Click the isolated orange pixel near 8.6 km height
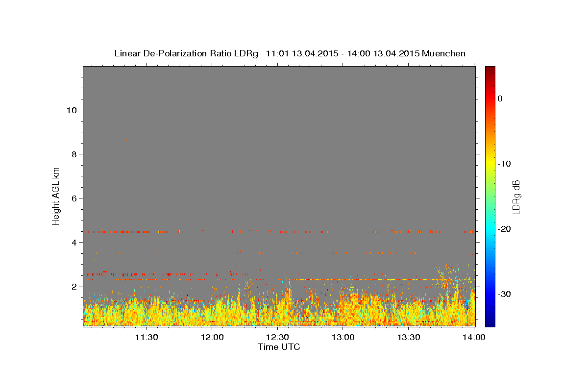588x392 pixels. [x=127, y=140]
